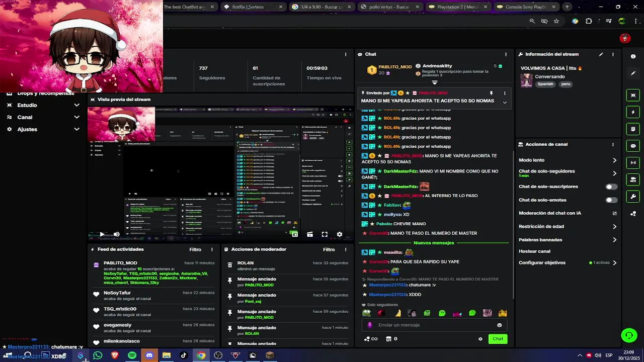Viewport: 644px width, 362px height.
Task: Unpin the pinned chat message
Action: pos(491,93)
